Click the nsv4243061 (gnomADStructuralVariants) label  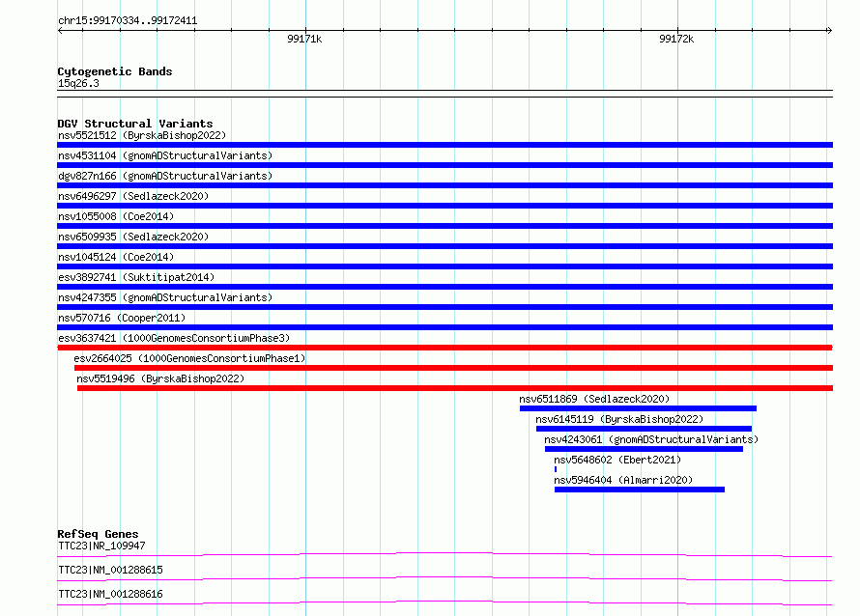click(x=651, y=439)
